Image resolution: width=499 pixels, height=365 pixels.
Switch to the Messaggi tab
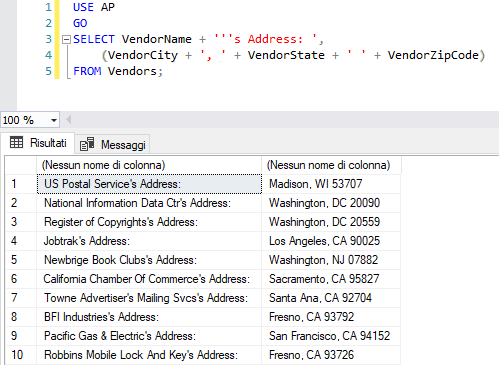click(x=113, y=144)
